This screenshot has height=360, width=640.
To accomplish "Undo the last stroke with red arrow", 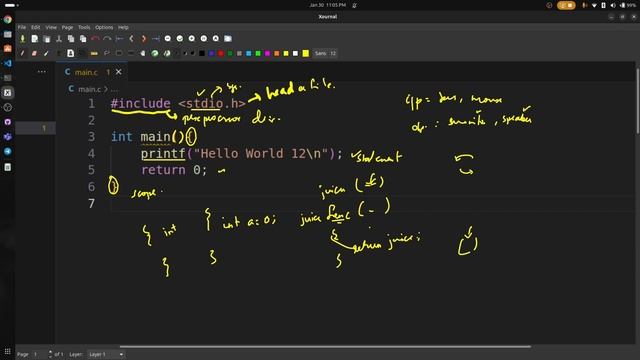I will click(x=95, y=38).
